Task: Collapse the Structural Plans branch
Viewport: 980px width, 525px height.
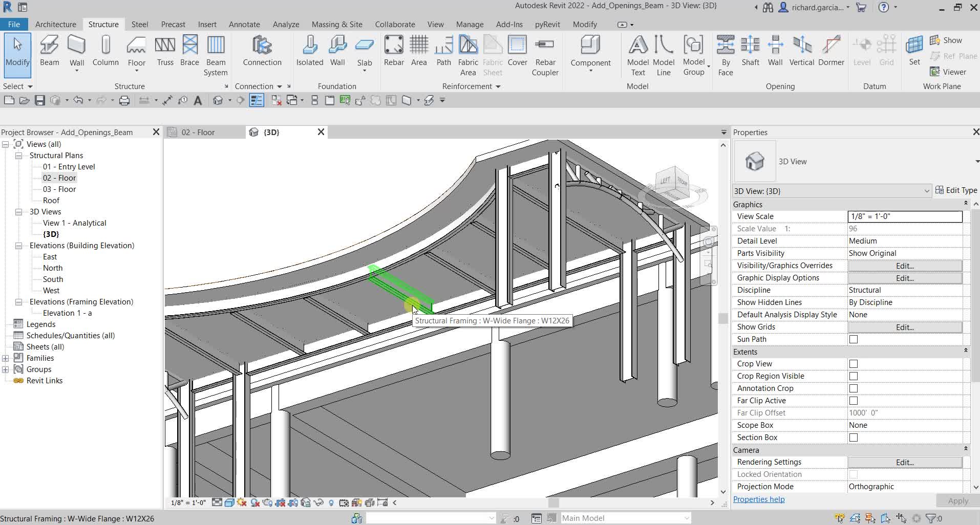Action: pyautogui.click(x=18, y=155)
